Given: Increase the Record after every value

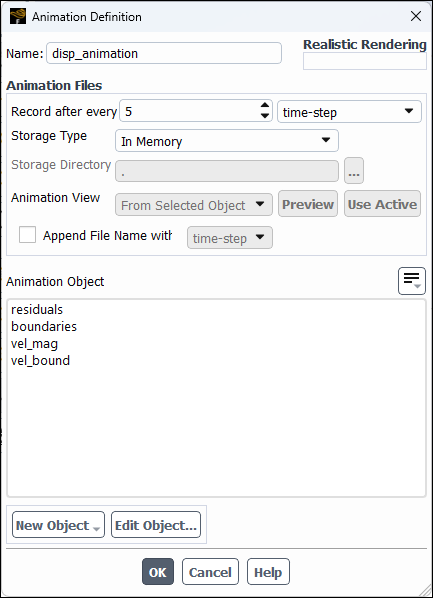Looking at the screenshot, I should coord(265,106).
